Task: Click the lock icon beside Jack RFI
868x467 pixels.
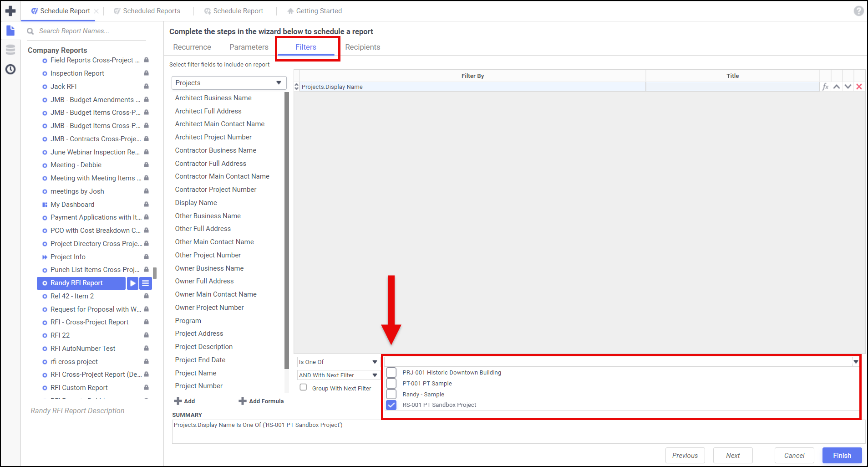Action: (146, 86)
